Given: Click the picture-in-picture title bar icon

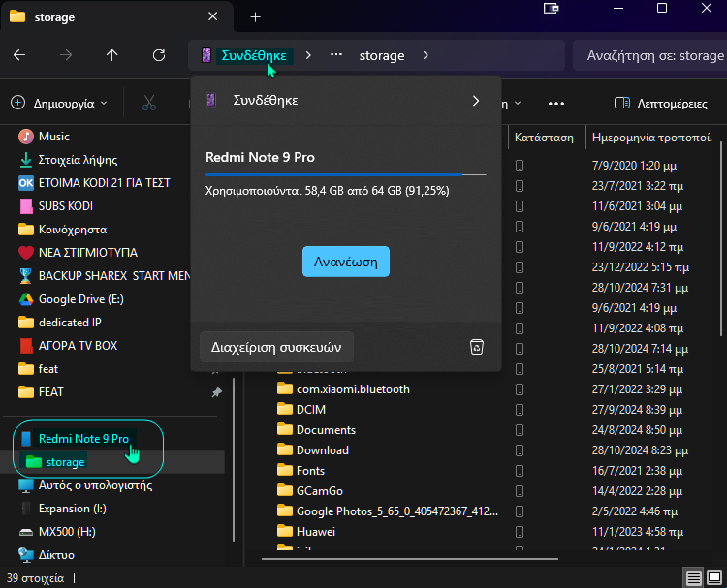Looking at the screenshot, I should (x=552, y=9).
